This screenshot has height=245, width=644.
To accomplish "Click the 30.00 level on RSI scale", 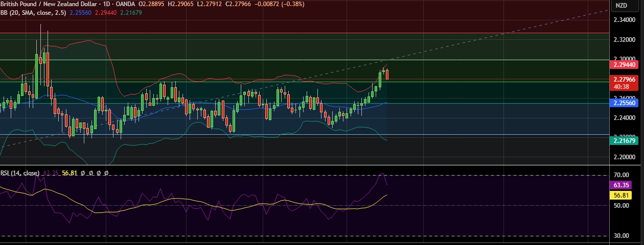I will click(621, 236).
